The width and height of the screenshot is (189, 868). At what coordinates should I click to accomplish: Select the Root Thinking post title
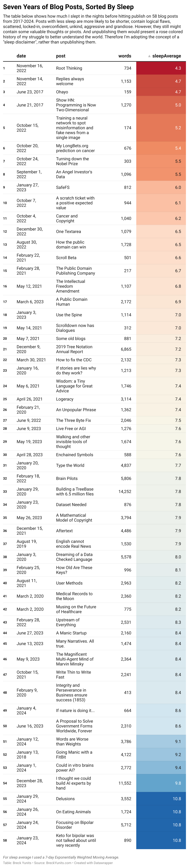click(69, 68)
